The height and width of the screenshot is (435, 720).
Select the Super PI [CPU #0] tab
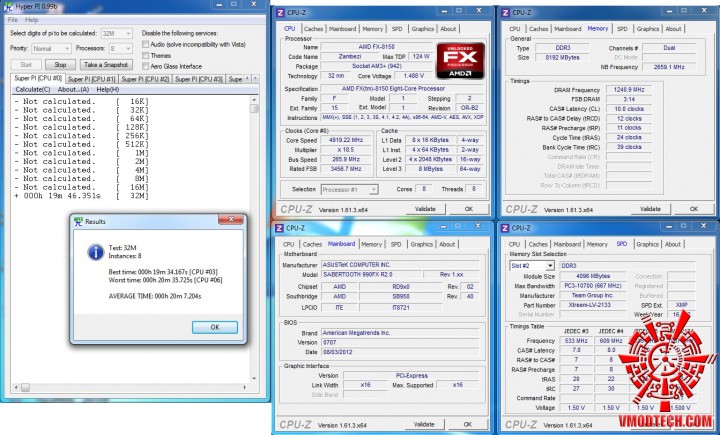[38, 78]
